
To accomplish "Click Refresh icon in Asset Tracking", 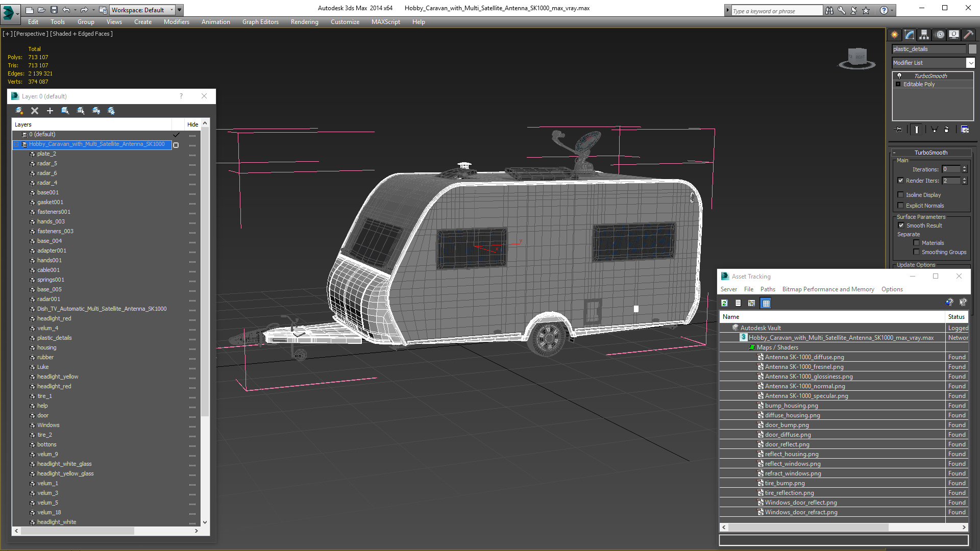I will coord(724,303).
